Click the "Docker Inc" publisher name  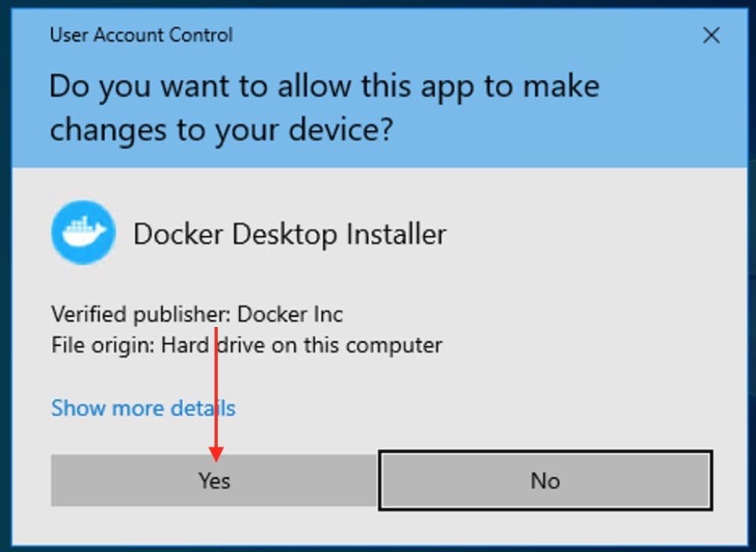(x=290, y=315)
